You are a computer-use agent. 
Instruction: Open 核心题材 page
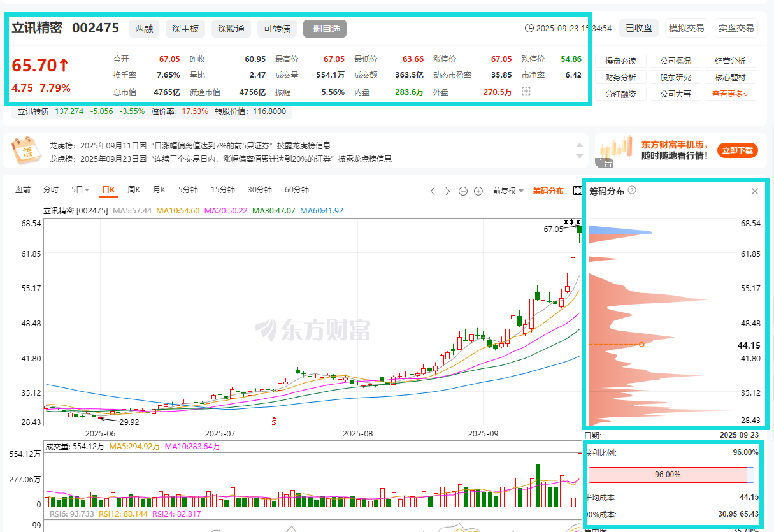[730, 78]
